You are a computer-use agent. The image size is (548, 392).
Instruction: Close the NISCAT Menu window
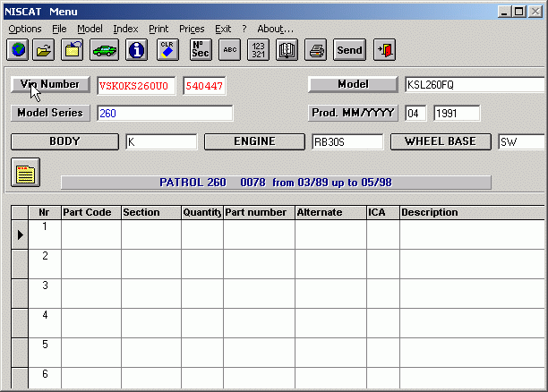[x=535, y=12]
